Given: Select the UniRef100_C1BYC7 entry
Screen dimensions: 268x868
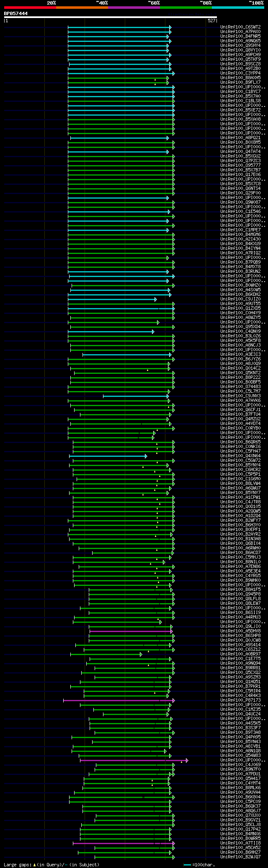Looking at the screenshot, I should [x=240, y=92].
